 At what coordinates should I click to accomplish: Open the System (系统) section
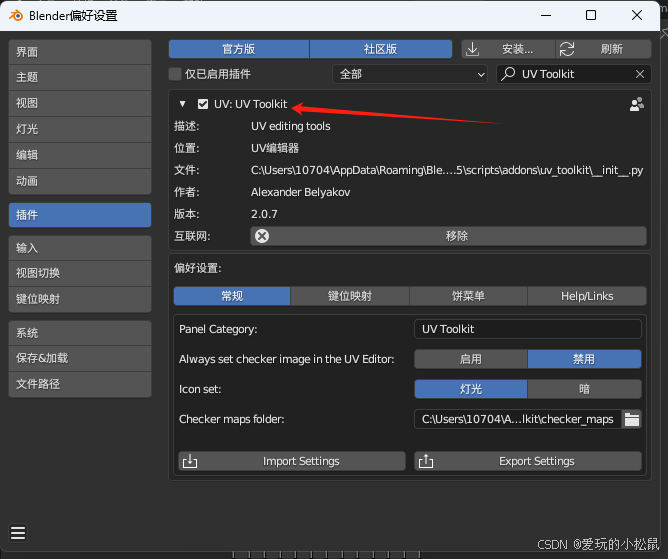(x=80, y=333)
